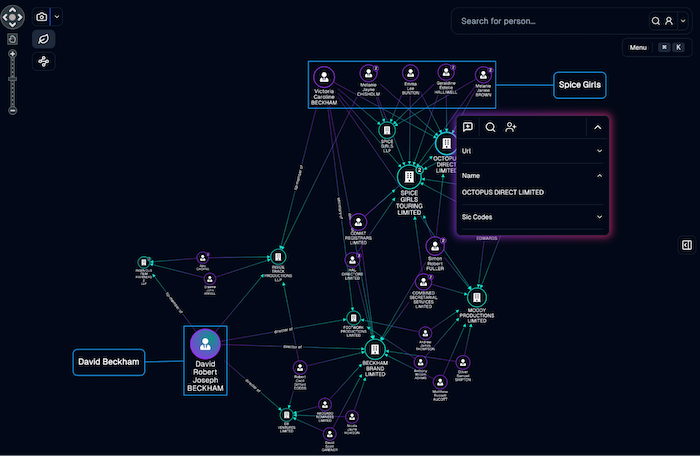Collapse the node details popup
The width and height of the screenshot is (700, 456).
click(x=598, y=128)
